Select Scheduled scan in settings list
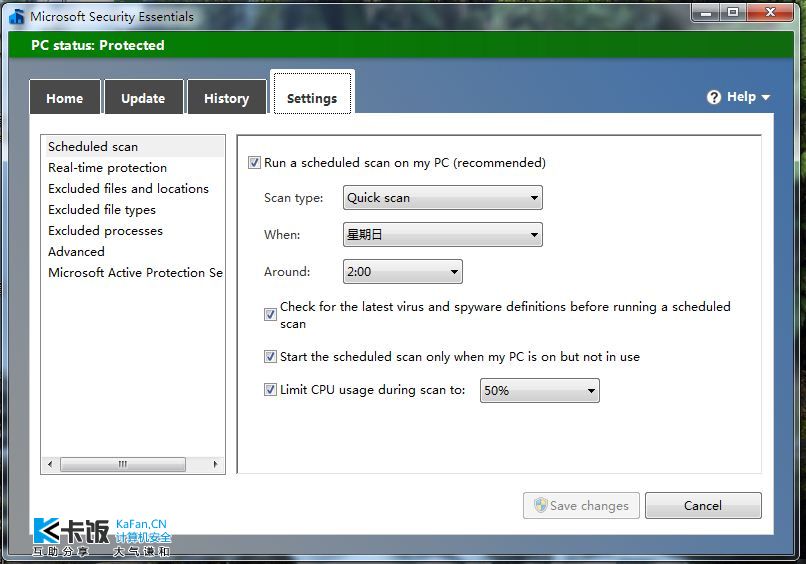806x564 pixels. (x=133, y=147)
